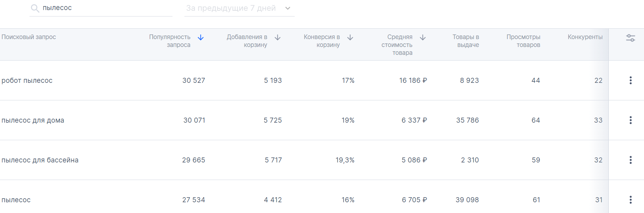Screen dimensions: 644x213
Task: Open actions menu for пылесос для дома
Action: (x=630, y=120)
